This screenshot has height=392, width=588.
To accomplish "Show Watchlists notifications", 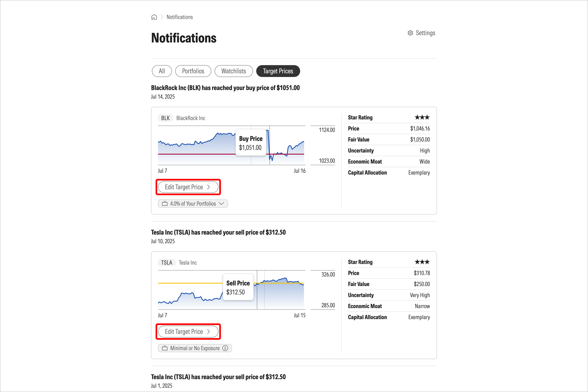I will coord(234,71).
